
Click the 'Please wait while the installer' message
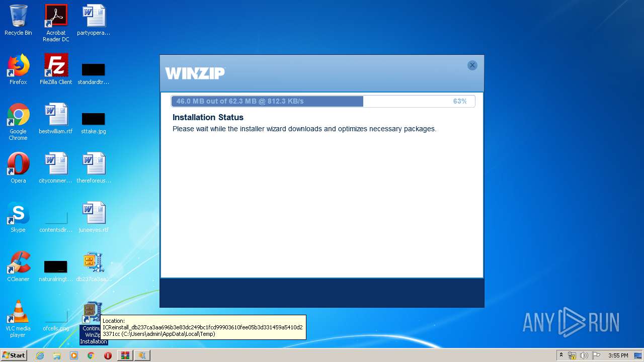tap(304, 129)
